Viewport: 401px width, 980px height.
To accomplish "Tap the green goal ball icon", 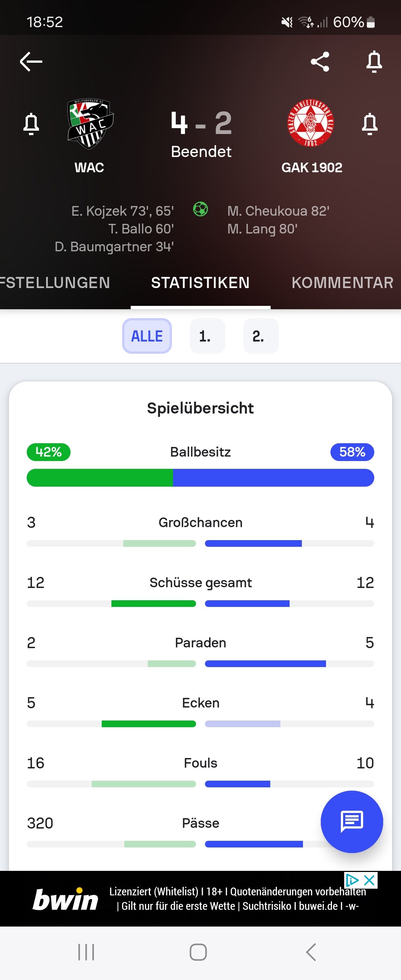I will click(x=200, y=209).
